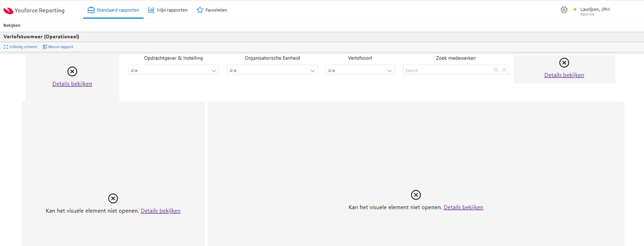Viewport: 644px width, 246px height.
Task: Click the Bekijken menu item
Action: (x=12, y=25)
